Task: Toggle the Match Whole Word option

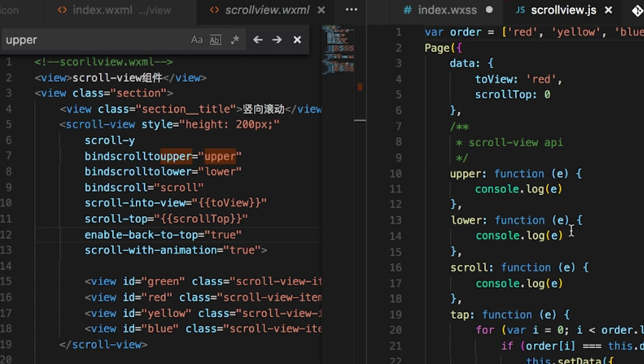Action: [x=215, y=40]
